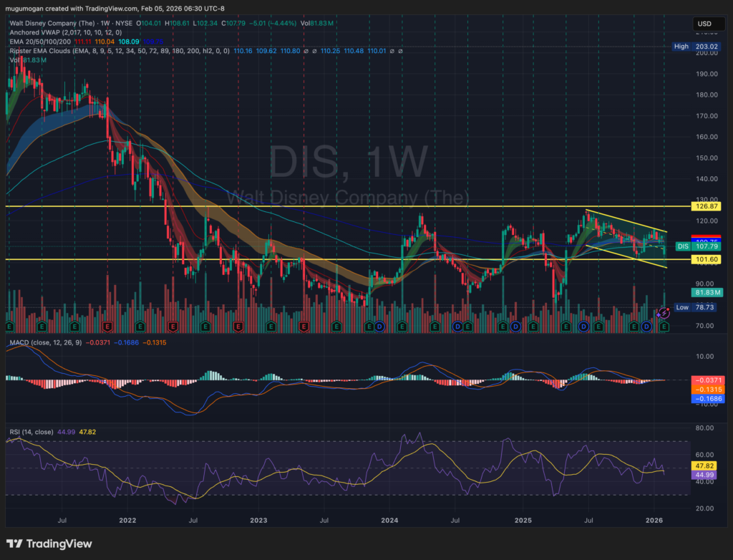
Task: Open the USD currency selector
Action: [703, 25]
